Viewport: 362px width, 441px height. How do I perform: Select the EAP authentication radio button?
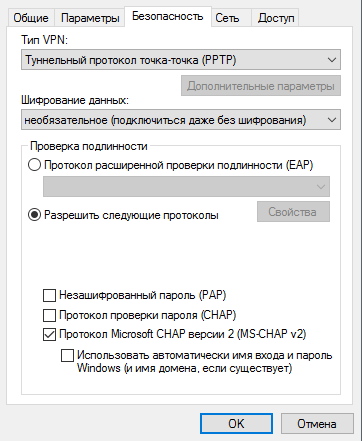coord(35,165)
